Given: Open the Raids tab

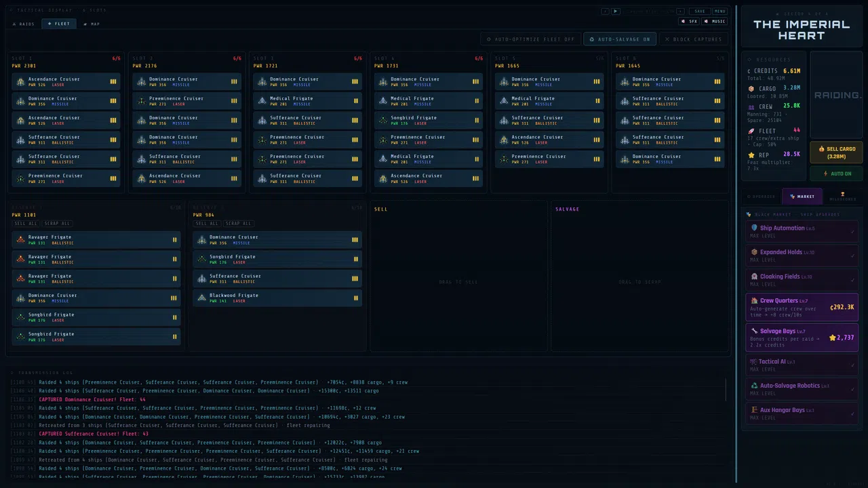Looking at the screenshot, I should point(24,24).
